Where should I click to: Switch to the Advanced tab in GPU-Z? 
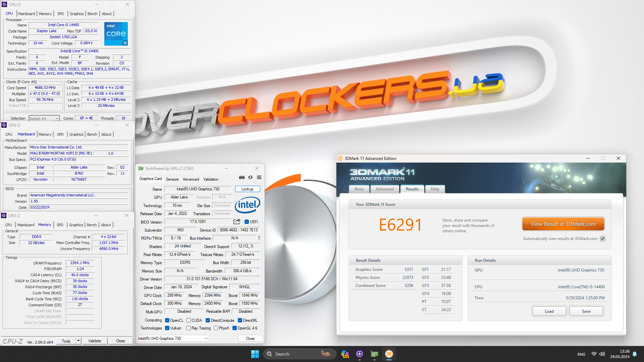[191, 179]
